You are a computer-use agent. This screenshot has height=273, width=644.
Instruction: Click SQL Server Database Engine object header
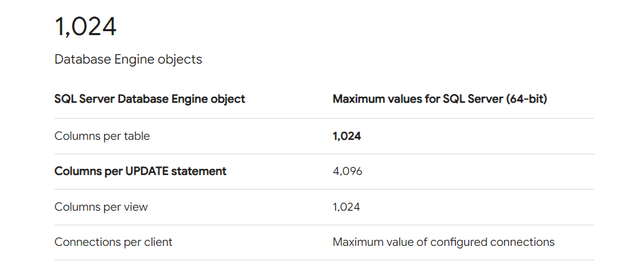click(x=150, y=99)
